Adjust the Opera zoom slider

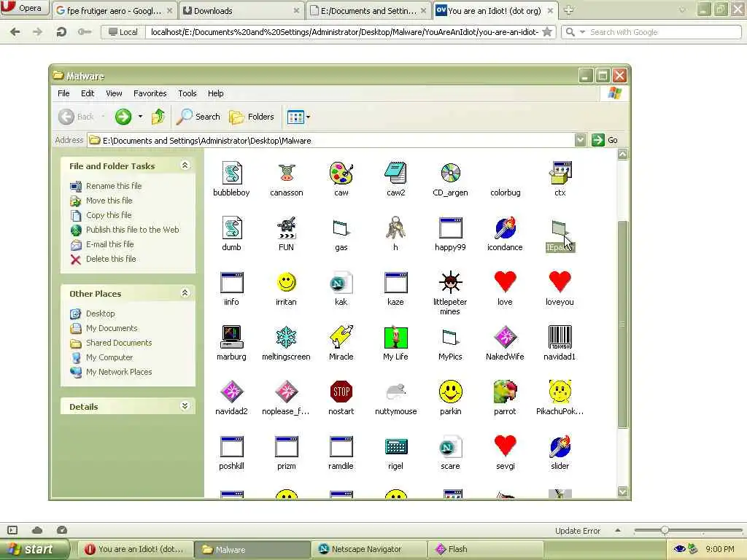[x=665, y=530]
